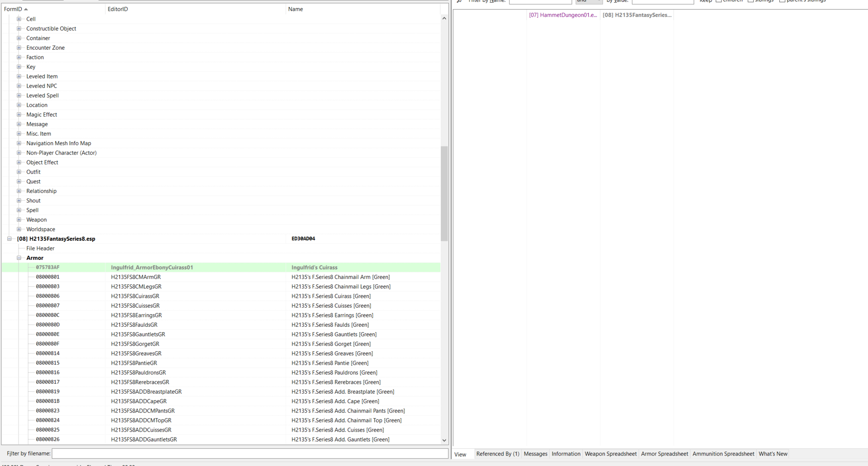
Task: Open the Weapon Spreadsheet tab
Action: pos(611,454)
